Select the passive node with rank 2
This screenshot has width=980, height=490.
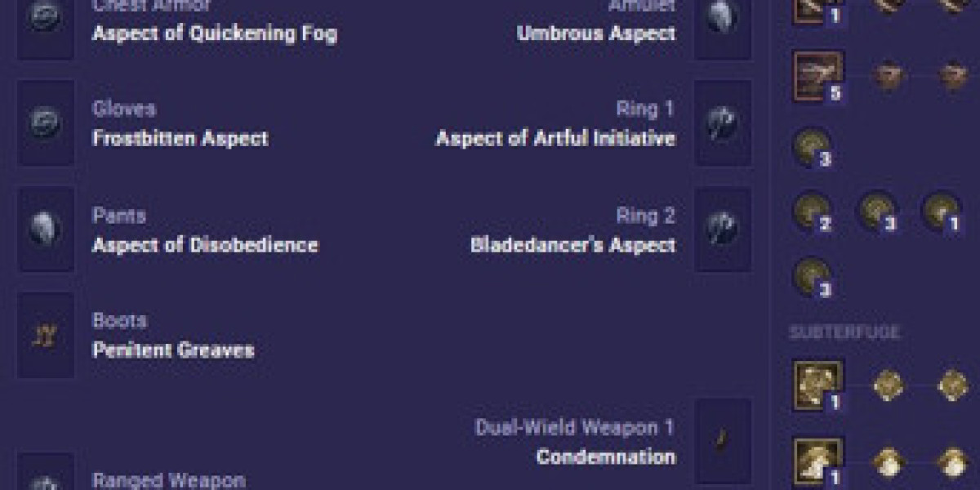[813, 212]
